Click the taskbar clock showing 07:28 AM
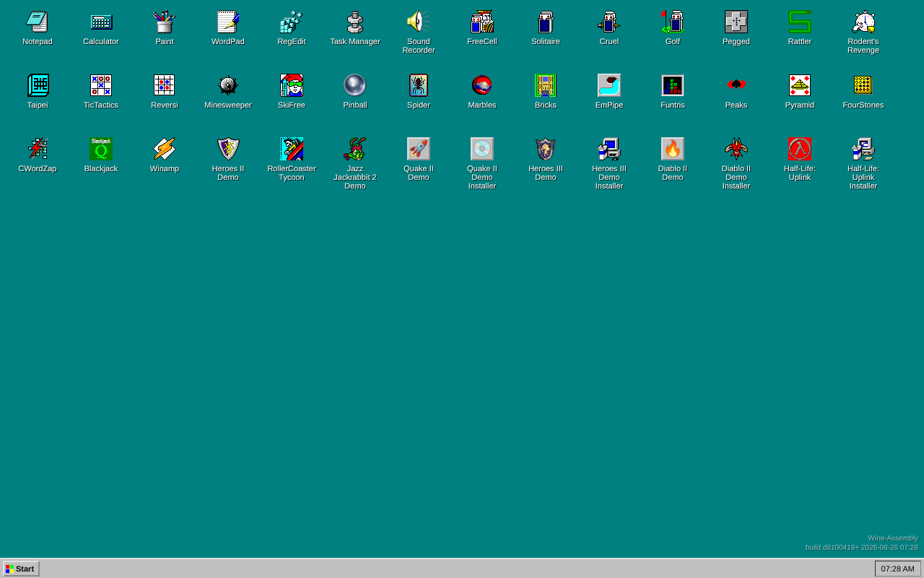This screenshot has width=924, height=578. click(898, 569)
